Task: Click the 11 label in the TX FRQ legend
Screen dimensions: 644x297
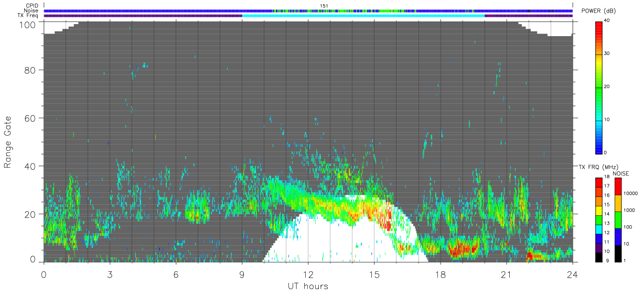Action: 607,242
